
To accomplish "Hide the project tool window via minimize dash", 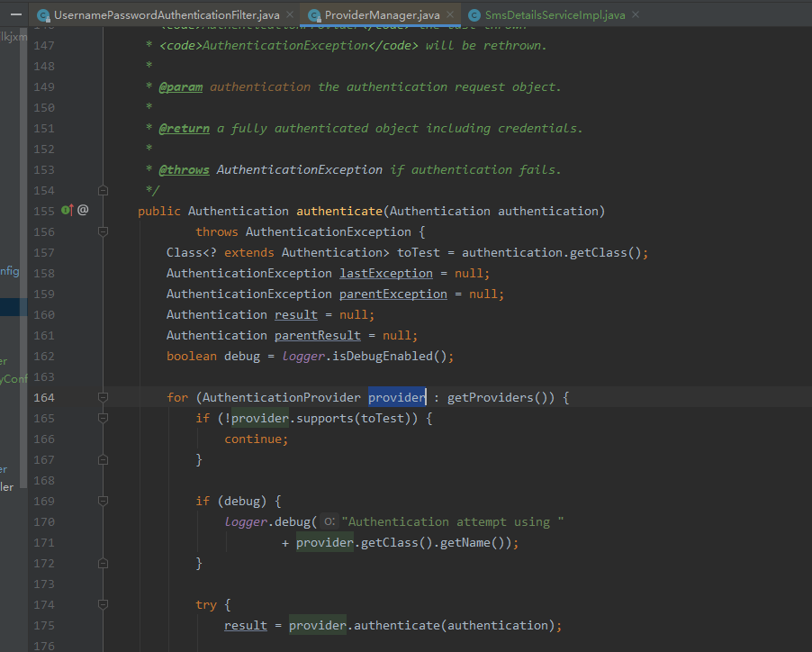I will pos(17,14).
